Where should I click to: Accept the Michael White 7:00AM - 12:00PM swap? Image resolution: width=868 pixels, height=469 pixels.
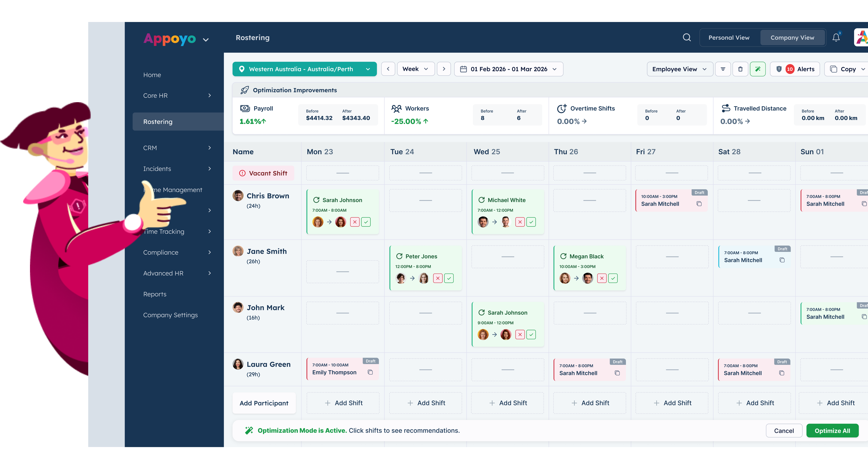(531, 222)
